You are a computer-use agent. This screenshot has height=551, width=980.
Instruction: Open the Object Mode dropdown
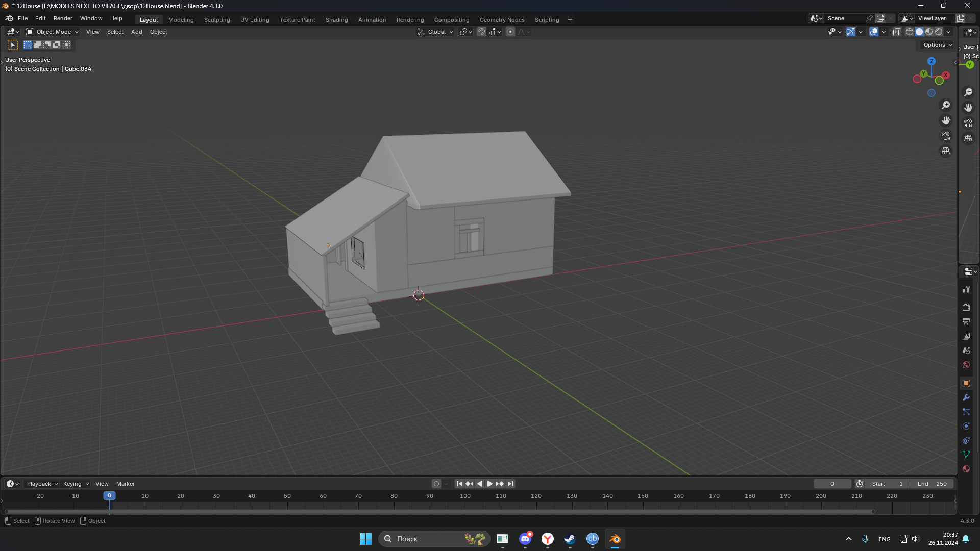(53, 32)
